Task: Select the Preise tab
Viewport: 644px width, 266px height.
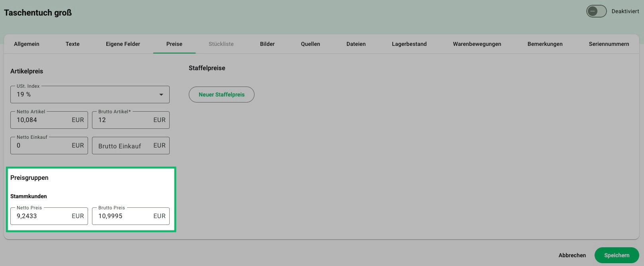Action: pyautogui.click(x=174, y=44)
